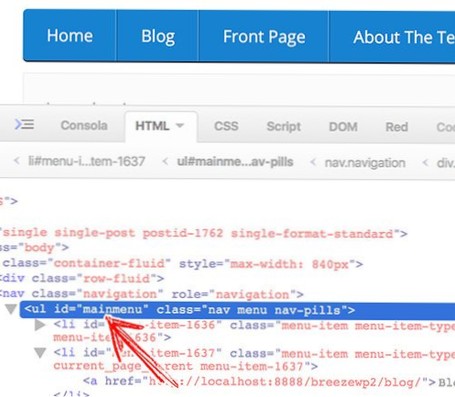
Task: Collapse the li menu-item-1637 node
Action: (x=40, y=353)
